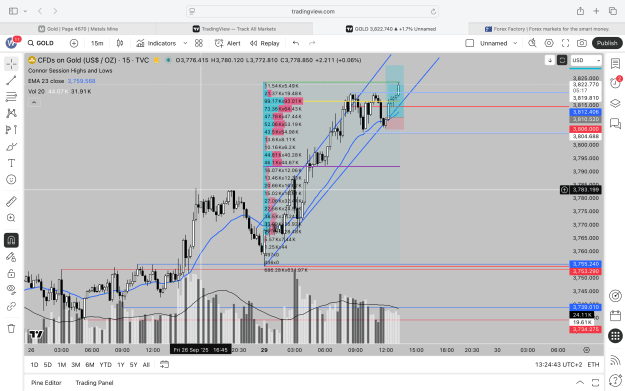Open the forecasting and position tools
The height and width of the screenshot is (391, 625).
(x=11, y=130)
